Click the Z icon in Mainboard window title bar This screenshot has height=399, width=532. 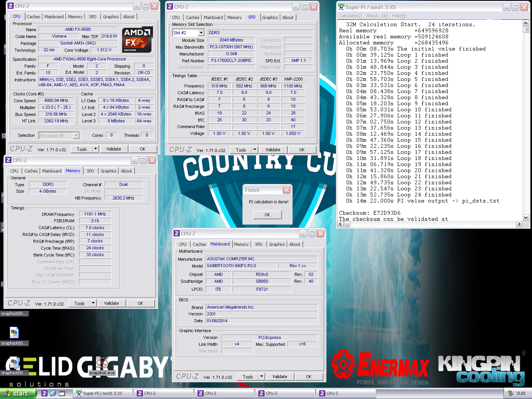(x=177, y=233)
